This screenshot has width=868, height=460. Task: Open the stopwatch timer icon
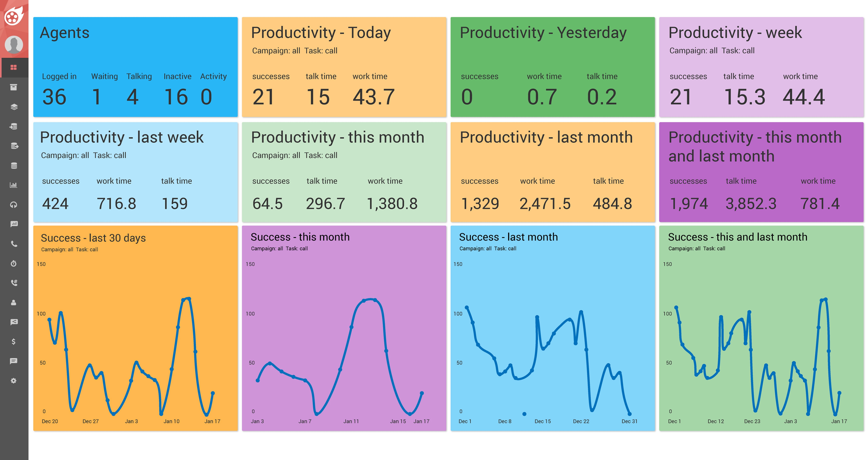tap(14, 263)
